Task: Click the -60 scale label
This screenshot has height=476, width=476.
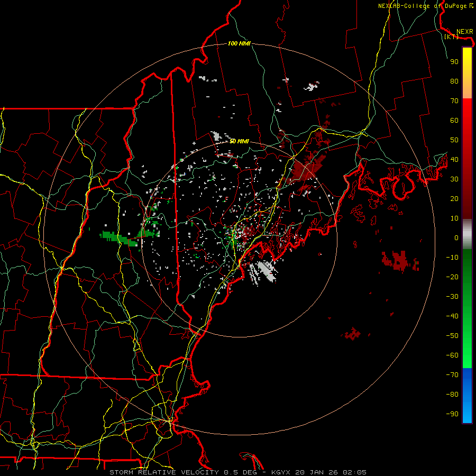Action: [452, 355]
